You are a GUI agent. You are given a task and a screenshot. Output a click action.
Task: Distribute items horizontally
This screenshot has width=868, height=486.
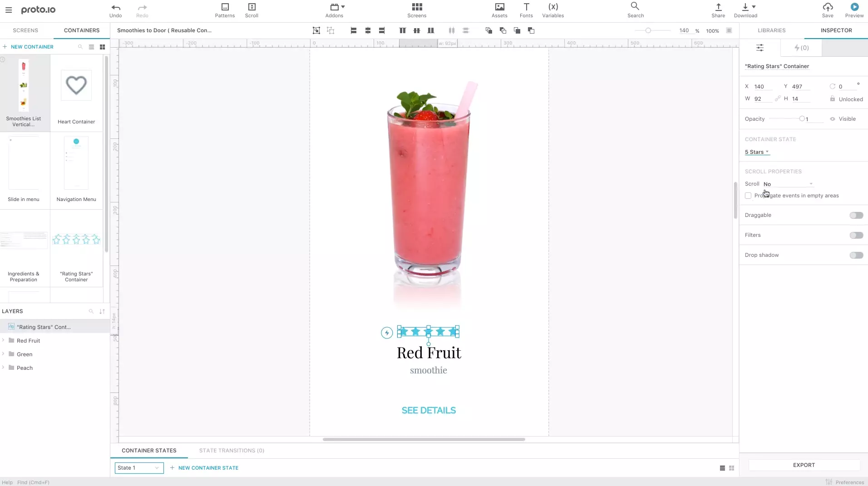coord(452,30)
